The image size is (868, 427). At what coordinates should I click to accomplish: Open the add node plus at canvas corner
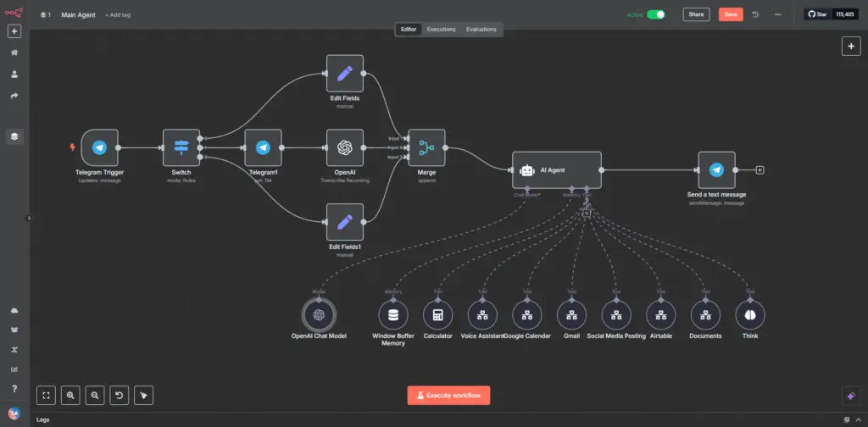[851, 47]
